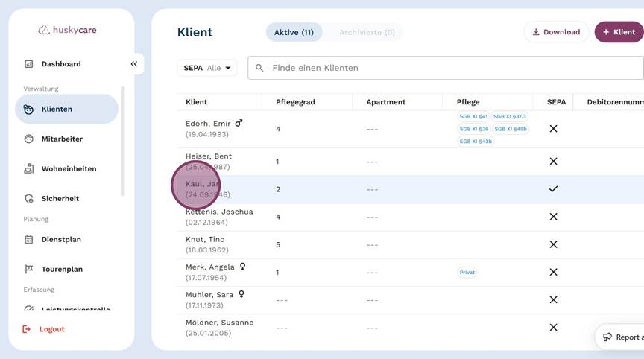This screenshot has width=644, height=359.
Task: Click the SEPA column header
Action: point(556,102)
